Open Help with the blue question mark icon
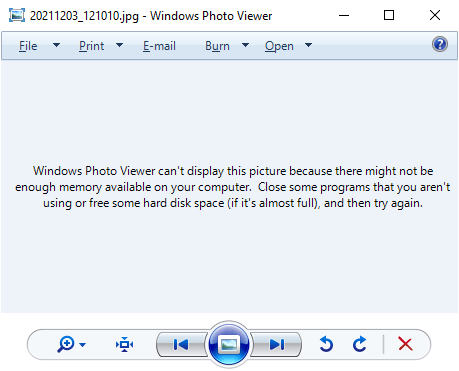This screenshot has width=459, height=371. (440, 44)
